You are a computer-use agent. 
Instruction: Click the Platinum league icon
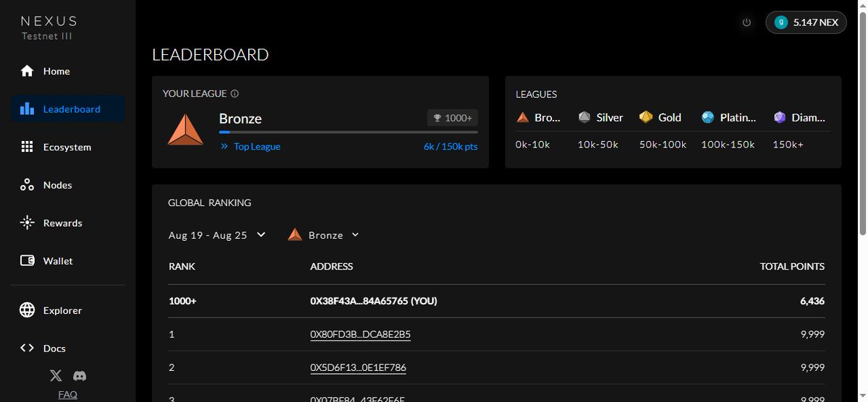click(707, 117)
